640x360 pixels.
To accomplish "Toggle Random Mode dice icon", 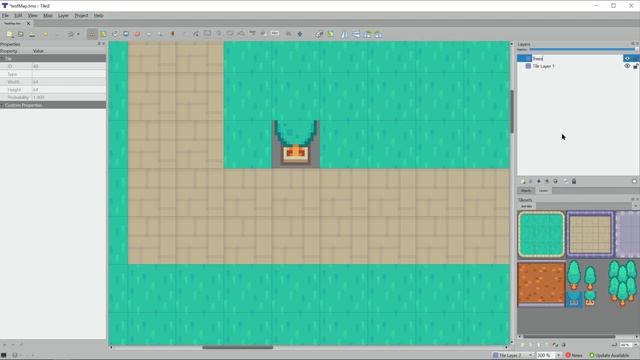I will click(x=319, y=34).
